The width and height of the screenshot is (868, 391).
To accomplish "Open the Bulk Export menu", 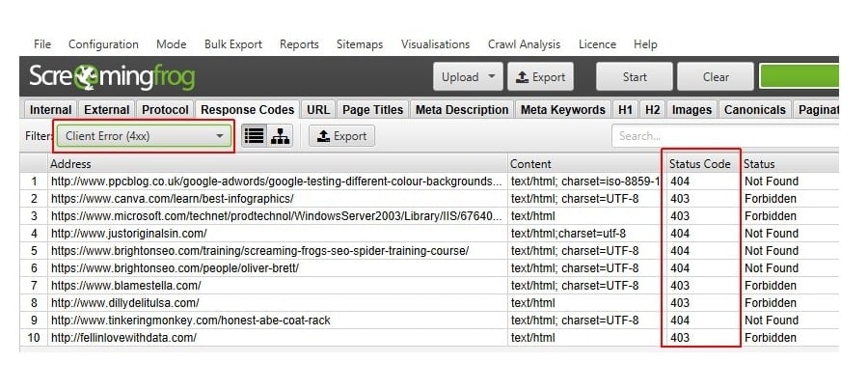I will tap(233, 44).
